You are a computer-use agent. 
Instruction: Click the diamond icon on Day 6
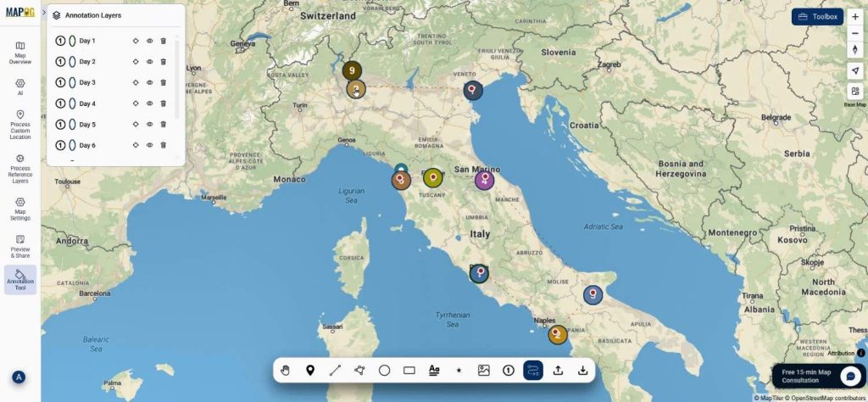pyautogui.click(x=136, y=145)
